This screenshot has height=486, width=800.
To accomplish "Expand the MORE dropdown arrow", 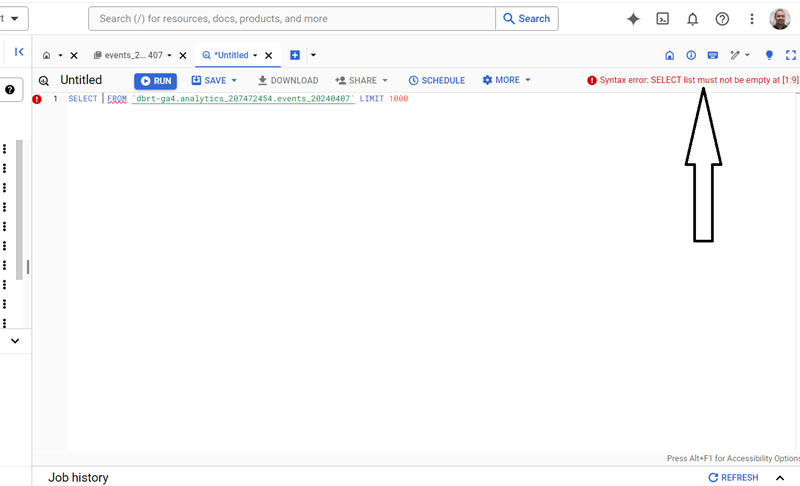I will [528, 80].
